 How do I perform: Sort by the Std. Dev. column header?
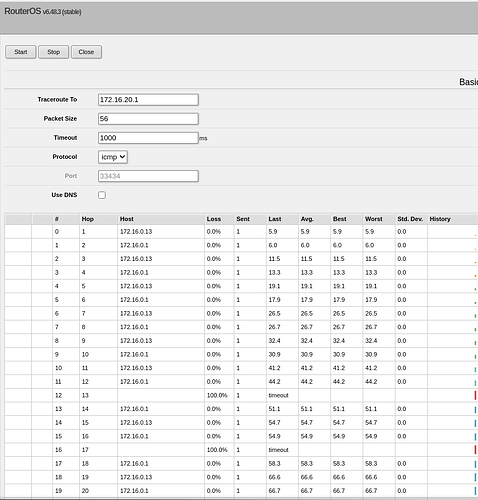(x=410, y=219)
